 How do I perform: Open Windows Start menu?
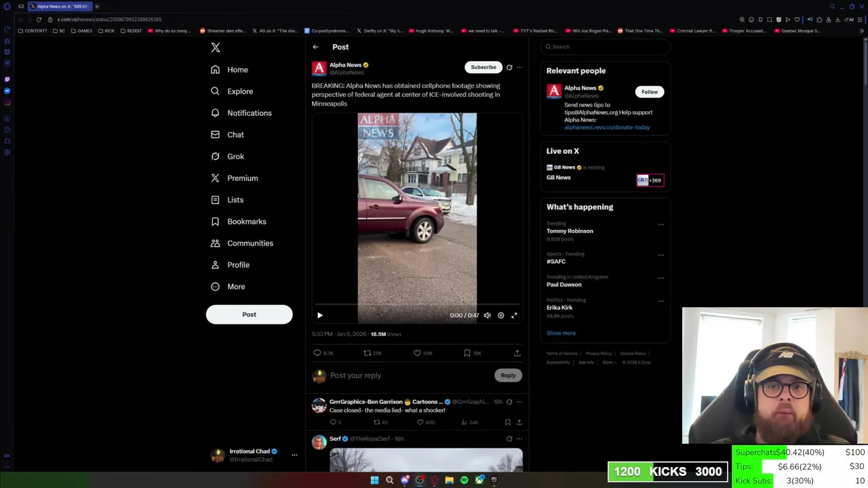click(x=374, y=480)
